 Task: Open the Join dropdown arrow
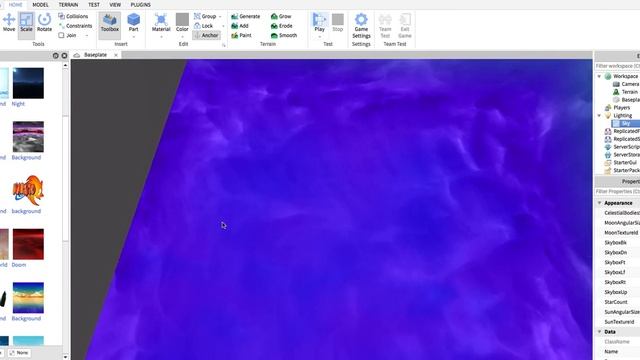click(x=87, y=36)
